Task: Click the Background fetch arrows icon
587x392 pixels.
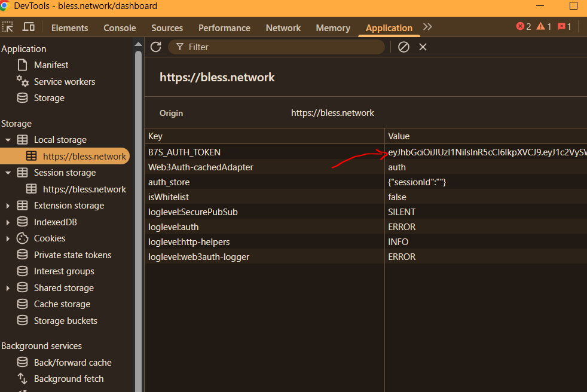Action: click(x=23, y=378)
